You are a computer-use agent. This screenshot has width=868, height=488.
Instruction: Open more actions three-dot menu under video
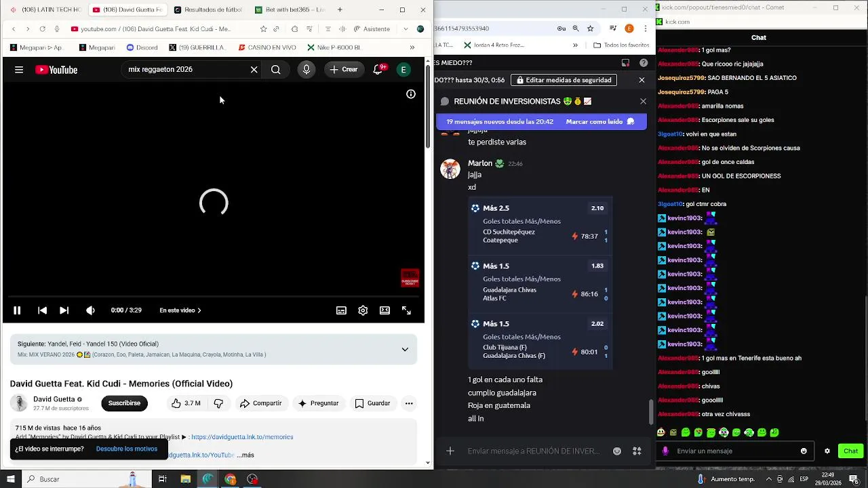[x=409, y=403]
